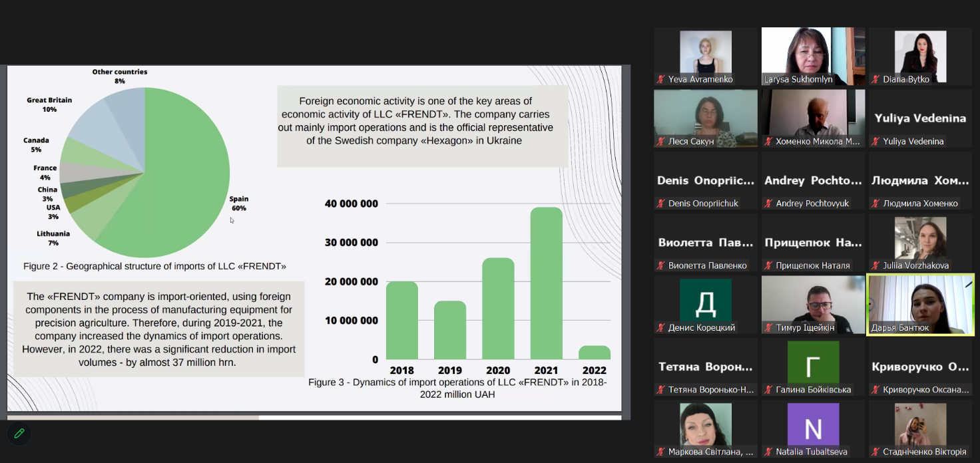
Task: Open the annotation pencil tool
Action: [x=19, y=433]
